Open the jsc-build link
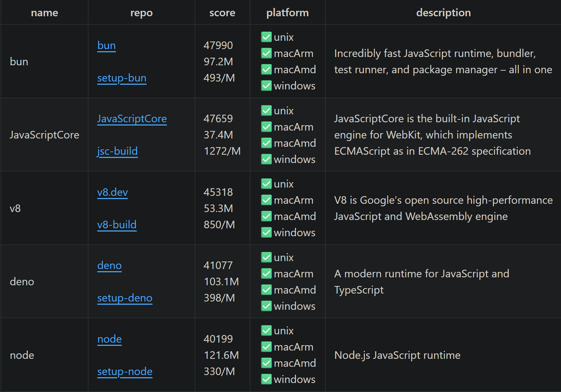 [117, 151]
